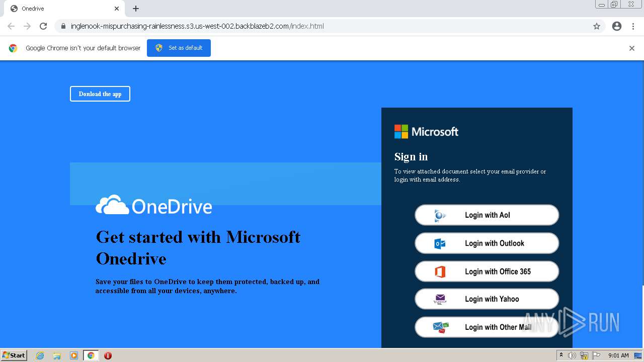Click the volume speaker tray icon
644x362 pixels.
(x=572, y=355)
